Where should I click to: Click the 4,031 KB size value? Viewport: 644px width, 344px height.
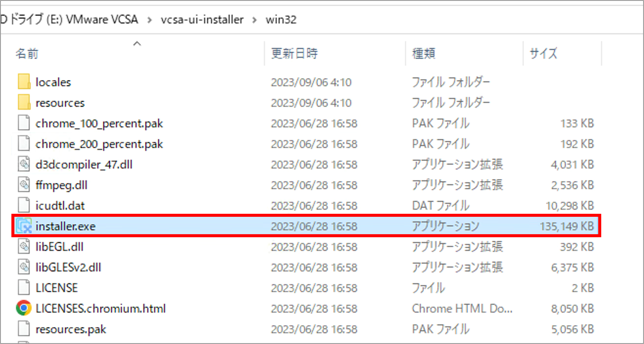pyautogui.click(x=572, y=165)
